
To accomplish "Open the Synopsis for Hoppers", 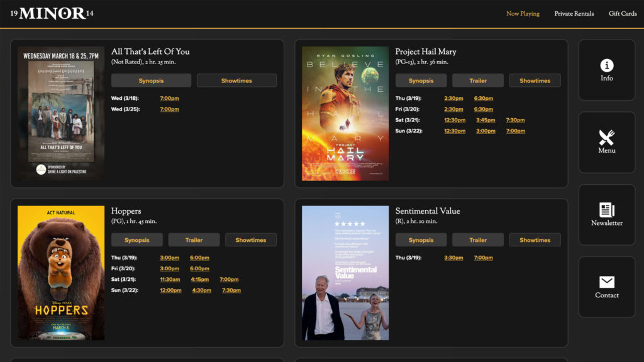I will coord(137,239).
